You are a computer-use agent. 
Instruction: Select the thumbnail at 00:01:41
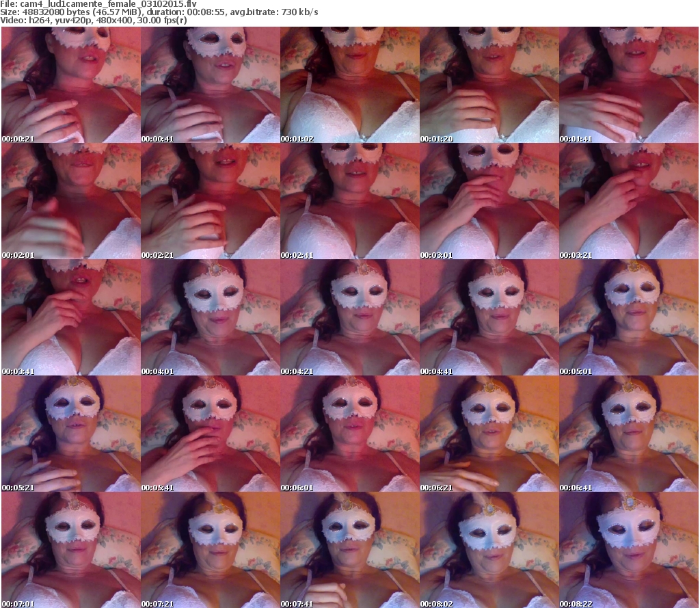tap(629, 85)
